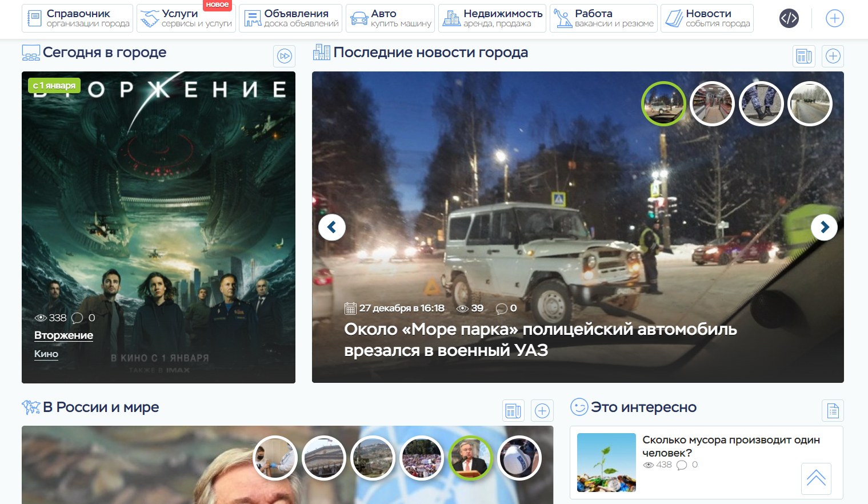This screenshot has width=868, height=504.
Task: Click plus icon next to Последние новости города
Action: [833, 56]
